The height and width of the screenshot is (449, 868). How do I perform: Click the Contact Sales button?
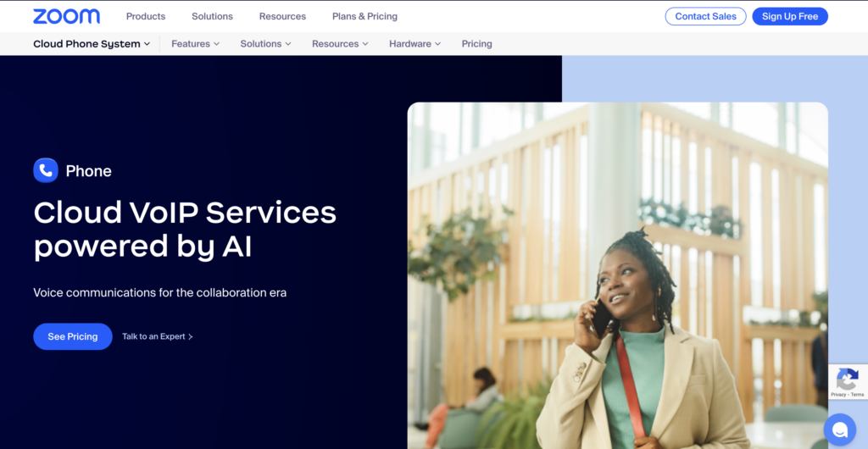[x=706, y=17]
